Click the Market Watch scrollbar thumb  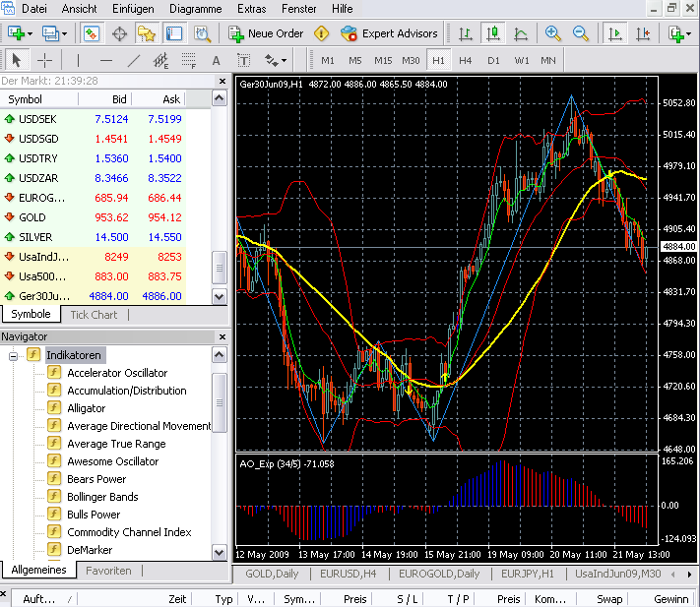(221, 267)
